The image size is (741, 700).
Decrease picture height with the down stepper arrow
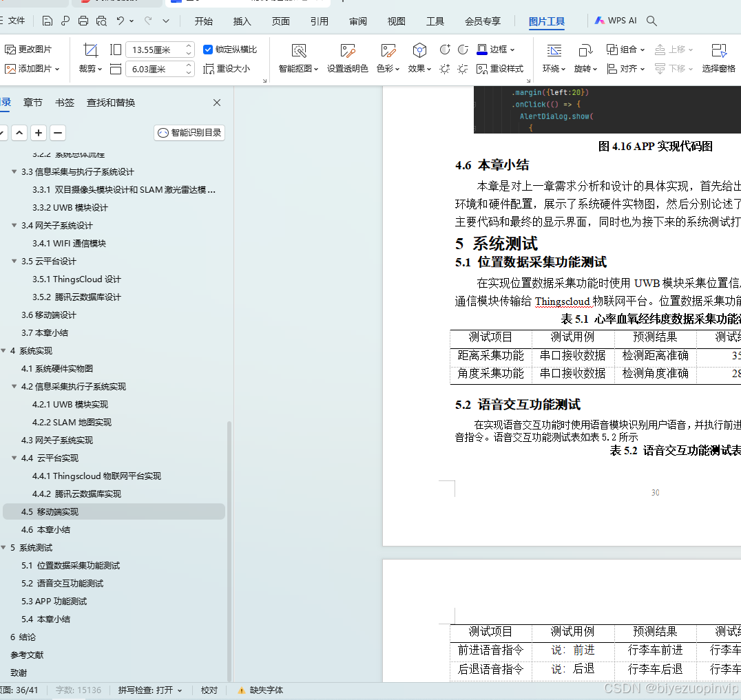coord(189,73)
